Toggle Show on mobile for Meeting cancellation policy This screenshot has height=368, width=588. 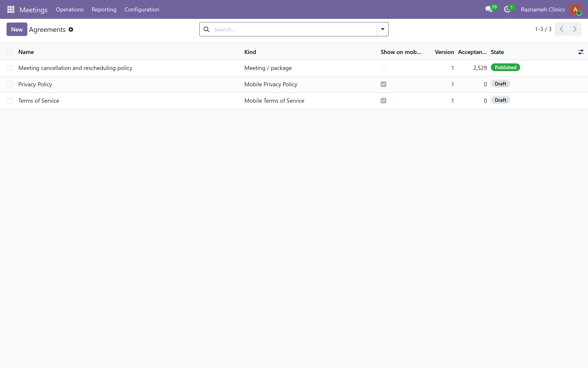[383, 68]
